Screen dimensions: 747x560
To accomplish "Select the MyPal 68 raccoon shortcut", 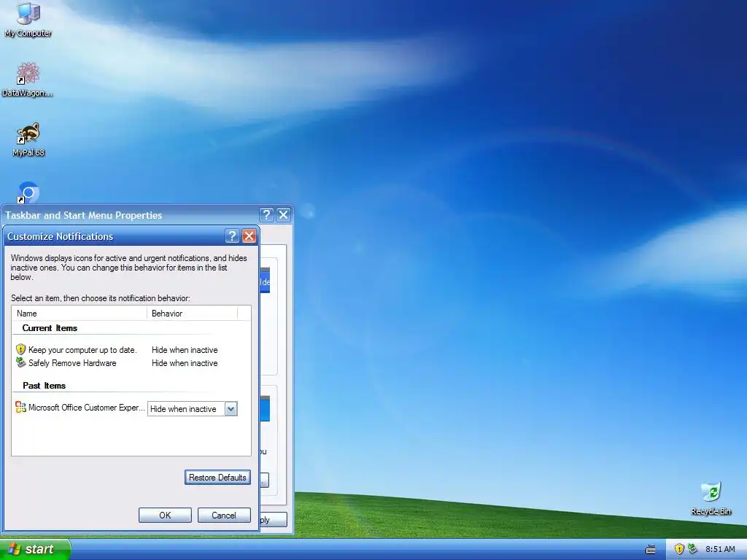I will pos(28,139).
